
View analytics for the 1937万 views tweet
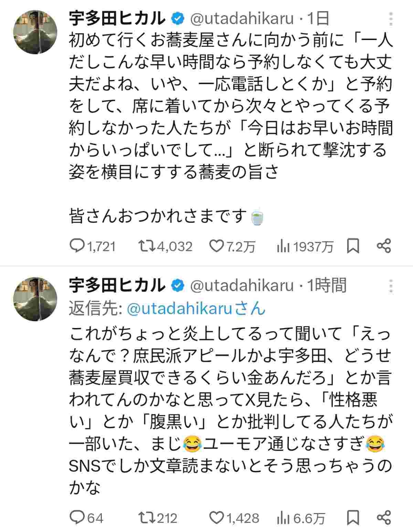(283, 246)
